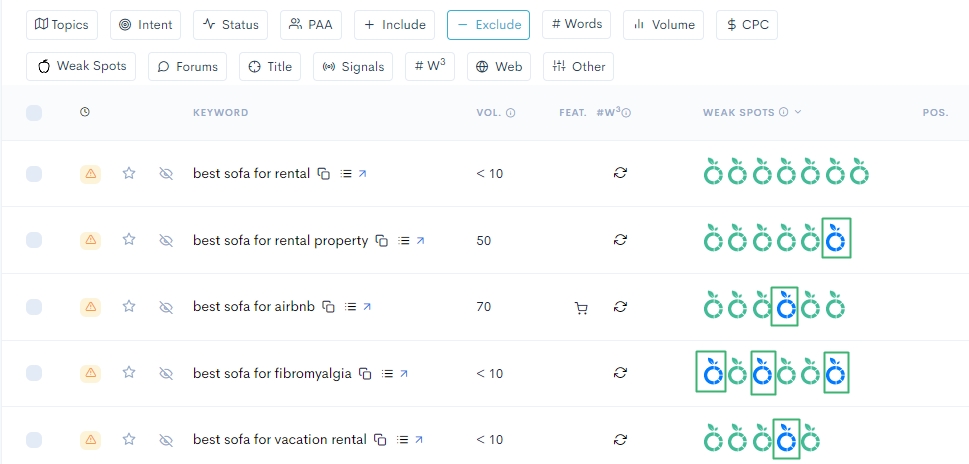Open list icon next to 'best sofa for rental property'
This screenshot has width=969, height=464.
click(x=403, y=241)
